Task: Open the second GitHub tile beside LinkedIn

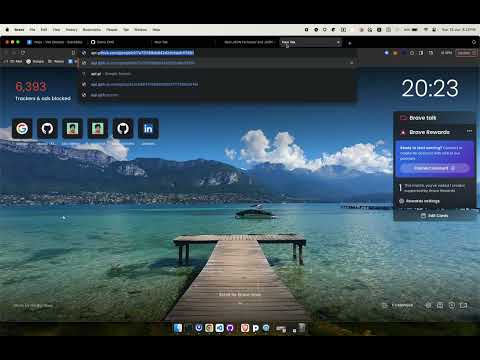Action: pyautogui.click(x=123, y=128)
